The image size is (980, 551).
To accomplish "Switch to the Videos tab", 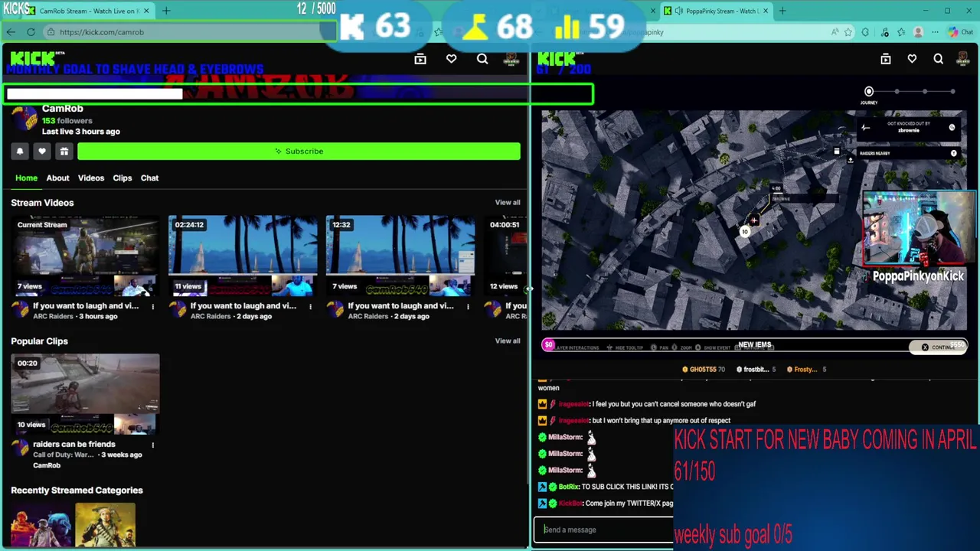I will tap(90, 178).
